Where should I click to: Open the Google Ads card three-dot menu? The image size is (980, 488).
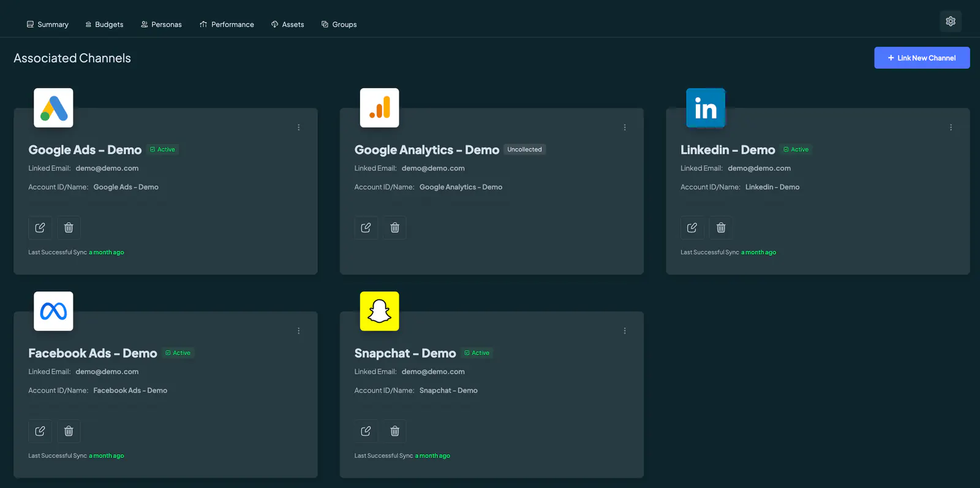pos(299,128)
